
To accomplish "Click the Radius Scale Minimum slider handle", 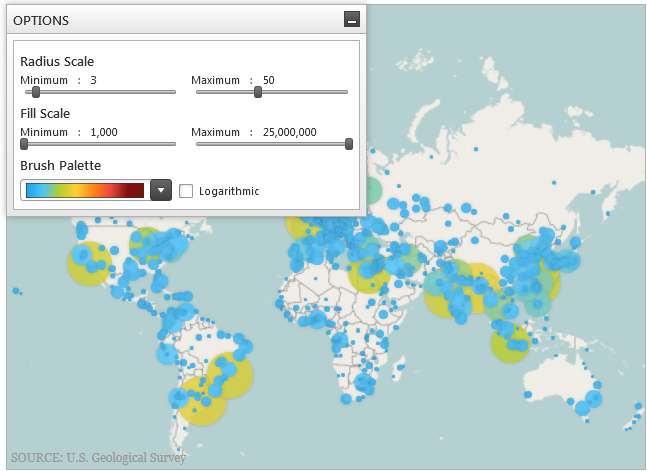I will (36, 92).
